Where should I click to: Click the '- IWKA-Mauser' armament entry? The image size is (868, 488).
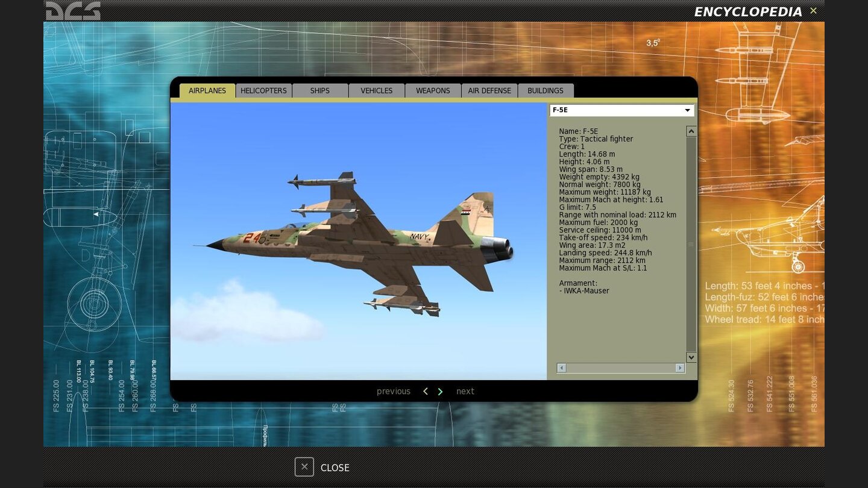pos(583,291)
